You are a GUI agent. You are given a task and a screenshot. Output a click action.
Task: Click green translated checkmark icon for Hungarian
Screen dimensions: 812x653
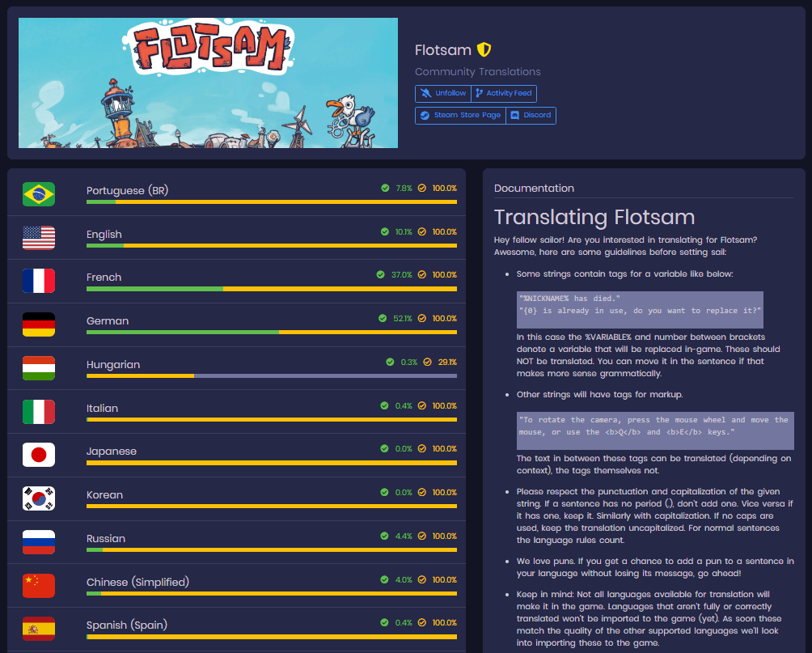(x=390, y=362)
